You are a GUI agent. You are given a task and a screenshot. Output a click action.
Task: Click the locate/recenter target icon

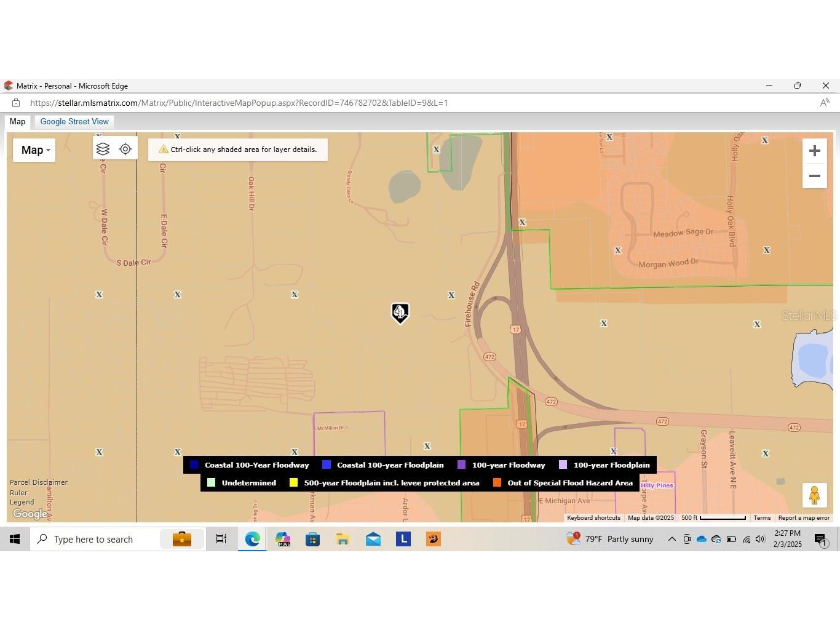click(125, 150)
